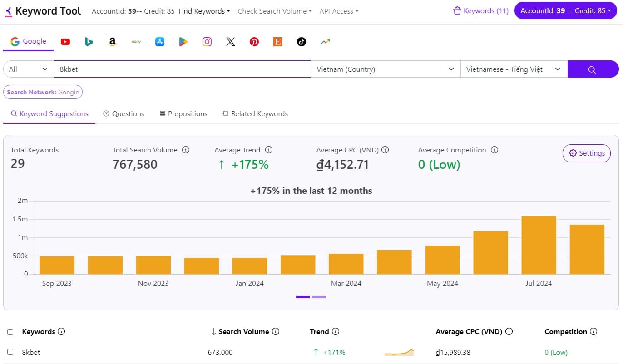Viewport: 623px width, 364px height.
Task: Click the Trend column header
Action: (319, 331)
